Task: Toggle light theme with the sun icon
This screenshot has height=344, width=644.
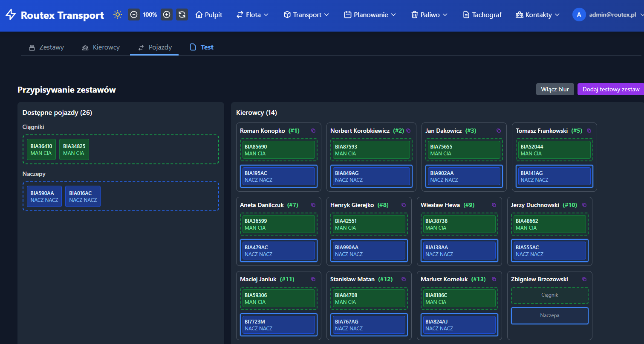Action: [118, 15]
